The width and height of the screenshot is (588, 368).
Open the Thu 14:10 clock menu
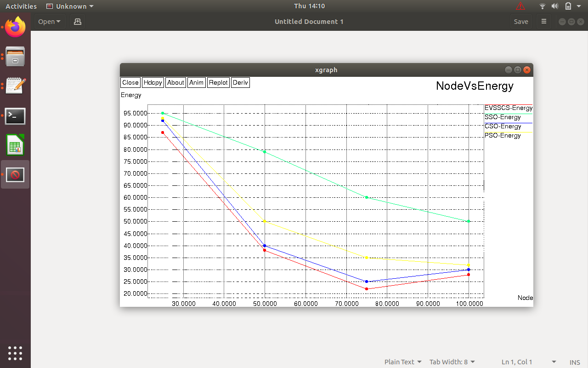click(x=309, y=6)
